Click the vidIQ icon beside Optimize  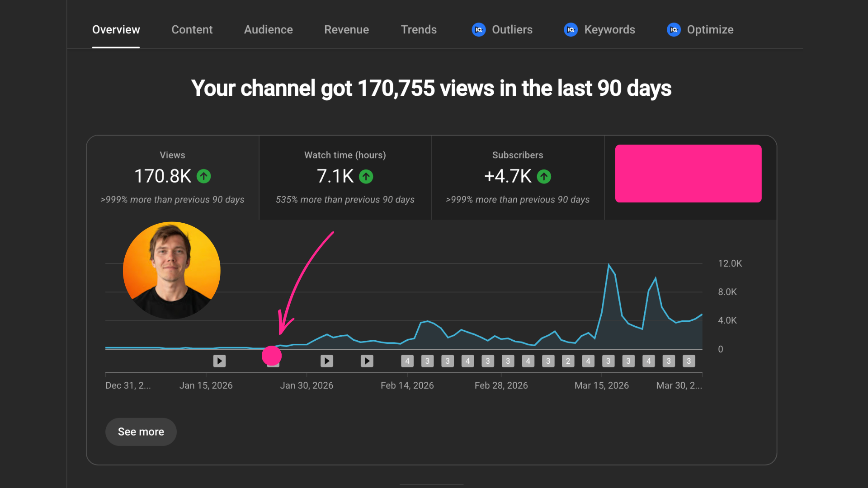(x=674, y=30)
